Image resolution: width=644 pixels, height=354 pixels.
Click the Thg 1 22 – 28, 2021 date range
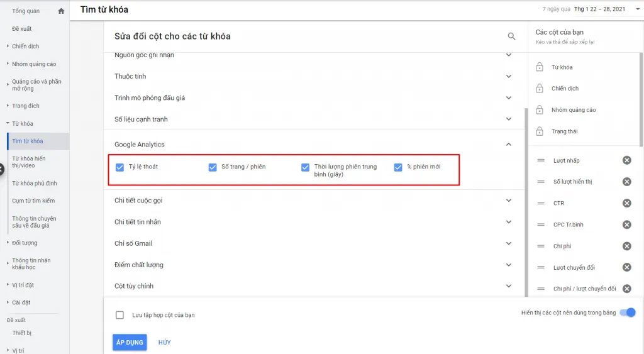(599, 9)
